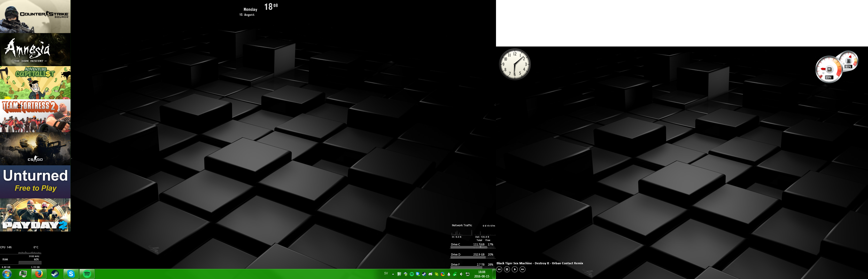Screen dimensions: 868x279
Task: Switch to Skype in the taskbar
Action: [71, 274]
